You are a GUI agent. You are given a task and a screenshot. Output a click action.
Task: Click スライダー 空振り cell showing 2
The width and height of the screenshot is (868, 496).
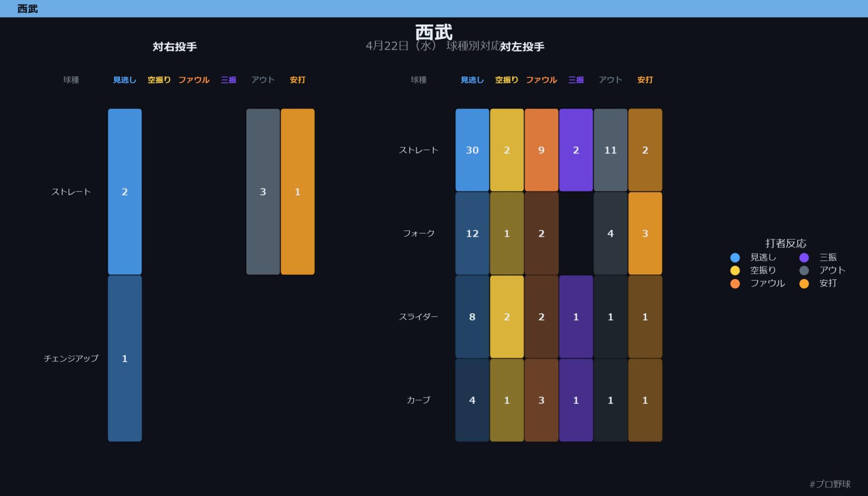coord(507,317)
